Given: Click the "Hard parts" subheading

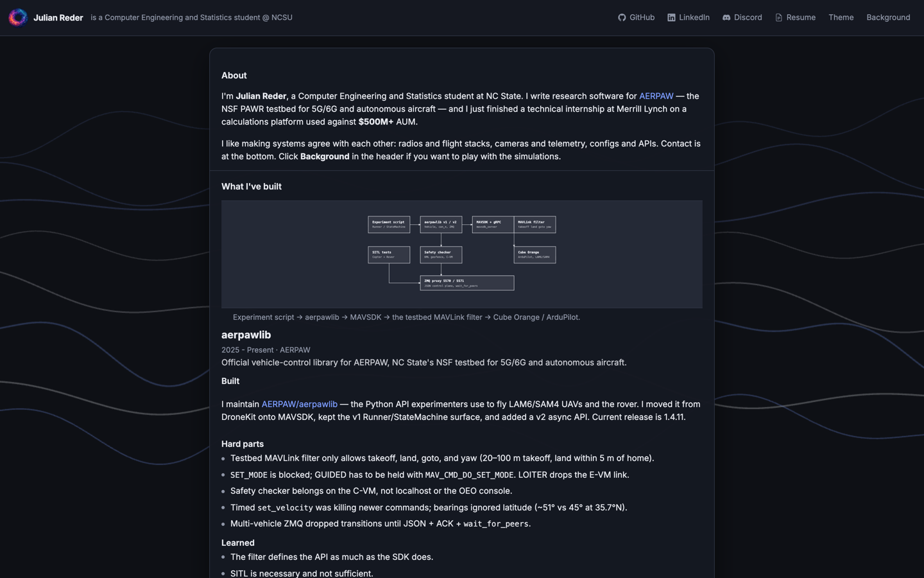Looking at the screenshot, I should [243, 444].
